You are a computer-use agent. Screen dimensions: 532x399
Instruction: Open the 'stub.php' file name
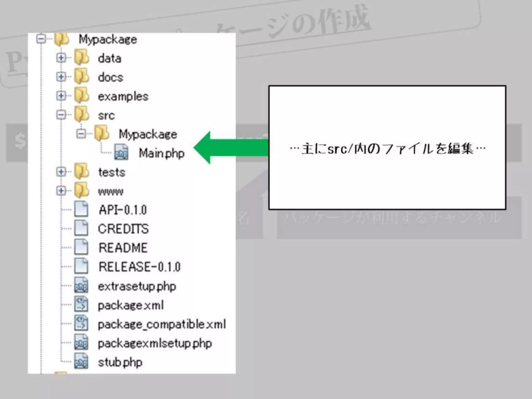(x=120, y=363)
